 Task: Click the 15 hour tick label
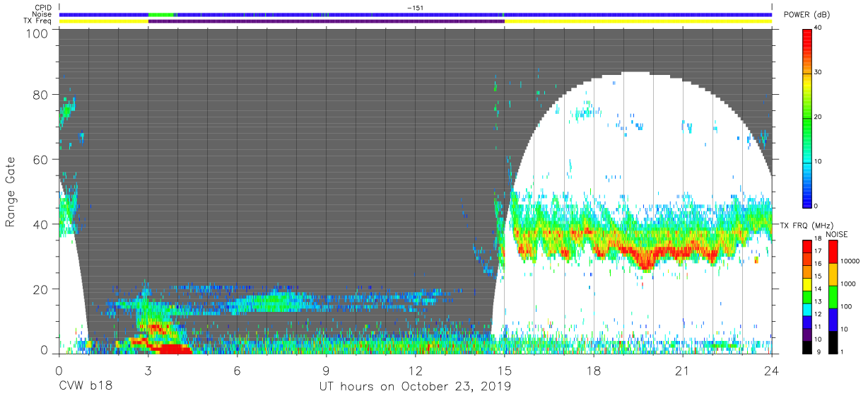click(x=504, y=371)
